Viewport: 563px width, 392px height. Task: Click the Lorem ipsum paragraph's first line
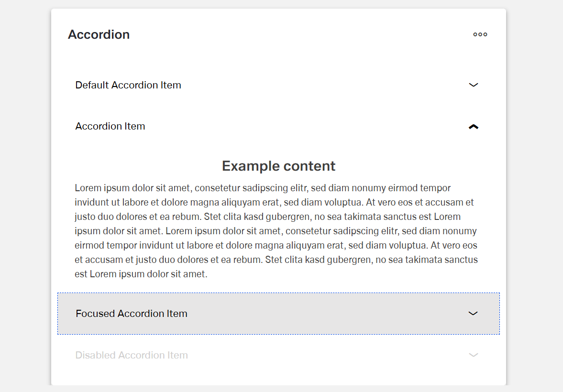pos(262,188)
